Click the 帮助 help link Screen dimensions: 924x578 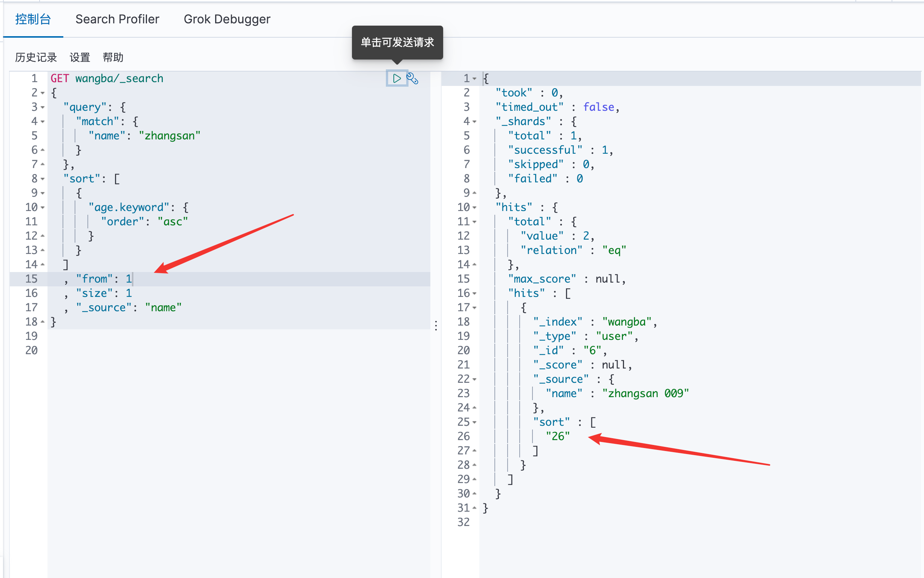coord(113,57)
